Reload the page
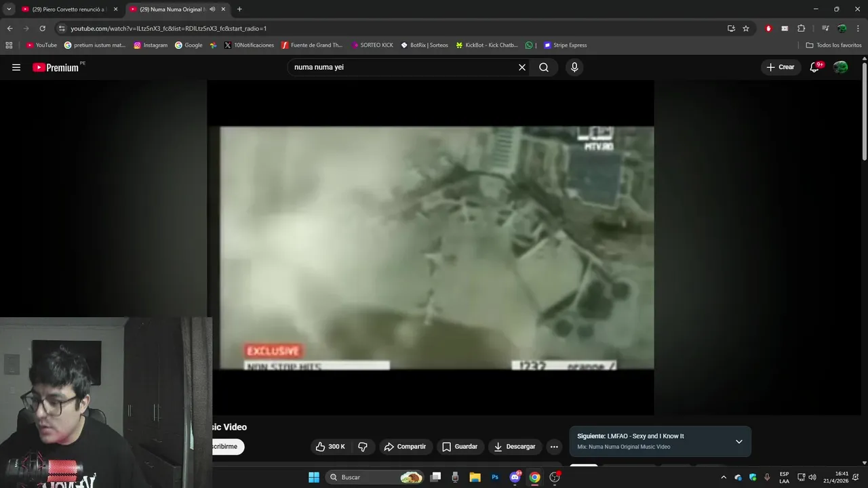 42,28
